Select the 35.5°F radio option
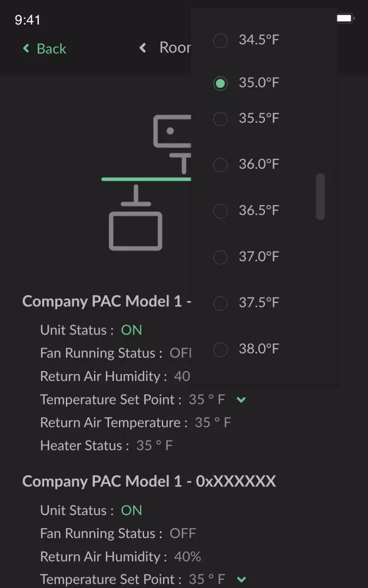 pos(246,119)
